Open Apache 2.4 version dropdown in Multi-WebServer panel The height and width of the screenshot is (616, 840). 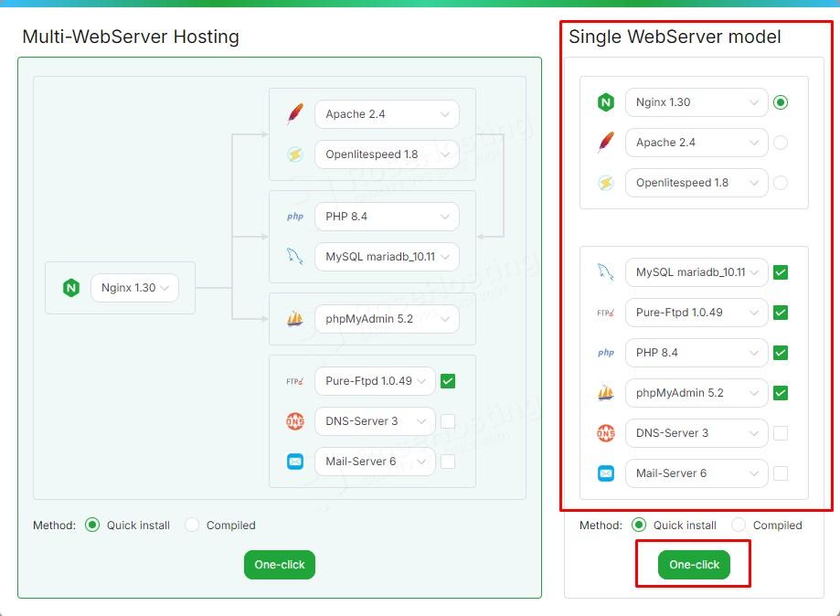387,114
